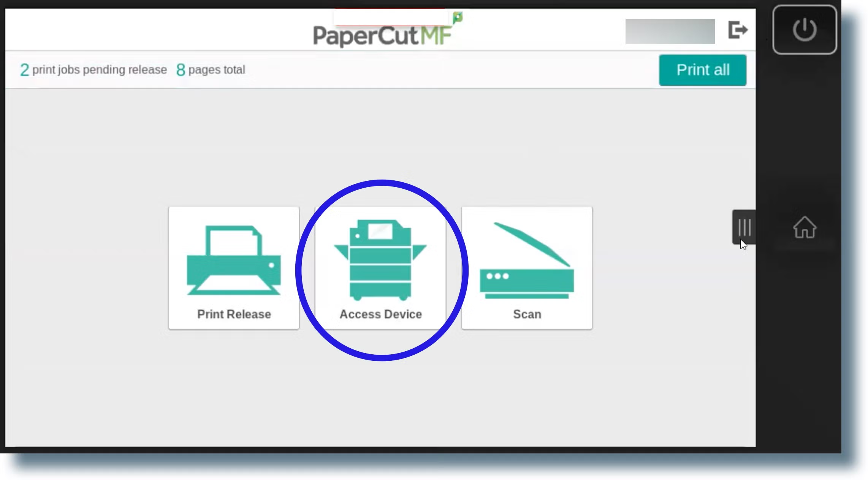Open the side panel handle with three bars

[744, 227]
